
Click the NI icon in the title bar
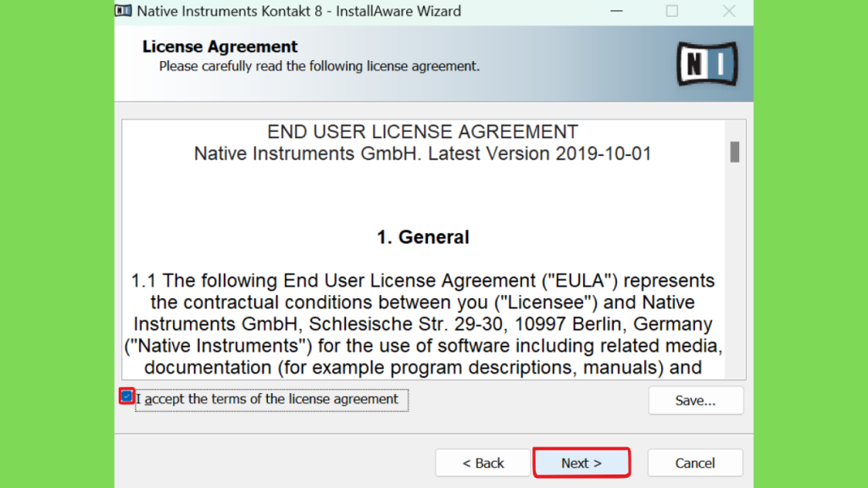click(124, 11)
